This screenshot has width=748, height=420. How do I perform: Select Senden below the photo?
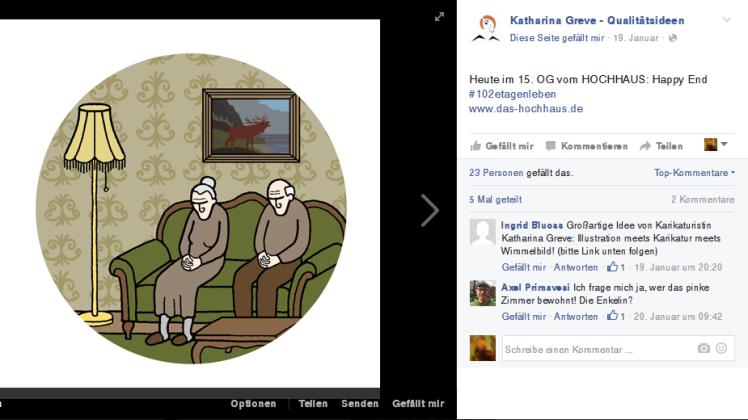coord(360,404)
